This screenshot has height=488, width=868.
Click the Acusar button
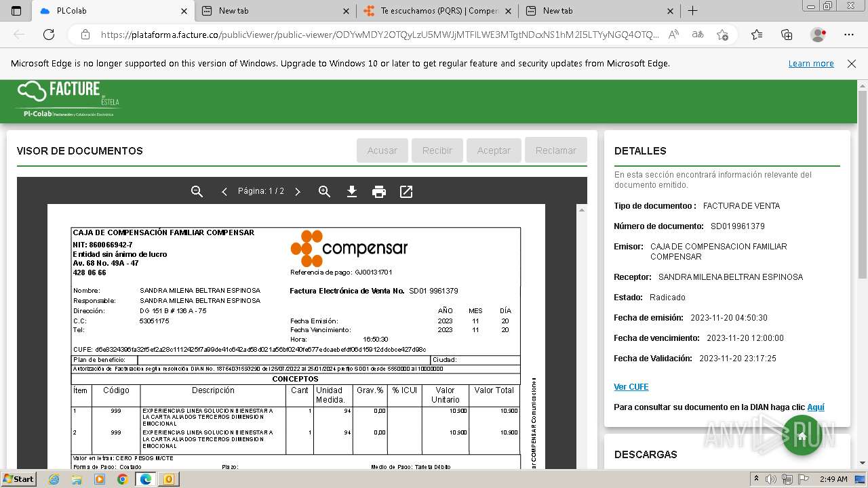point(382,150)
